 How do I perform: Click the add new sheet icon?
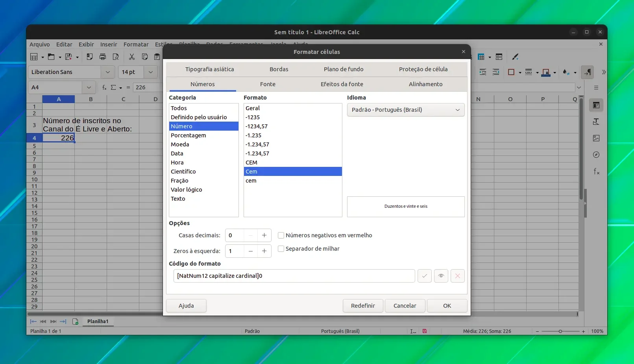[76, 322]
